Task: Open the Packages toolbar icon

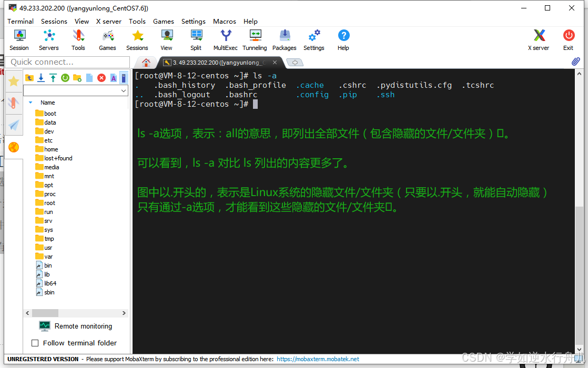Action: pos(284,40)
